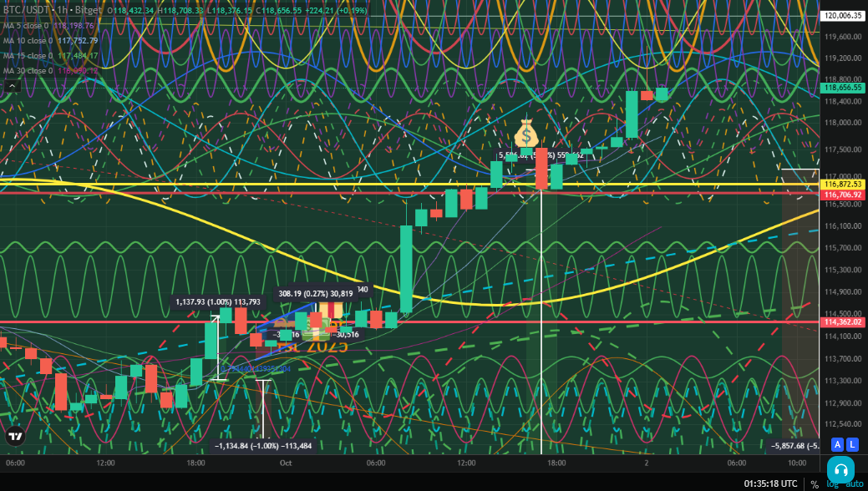Click the Oct date label on time axis
The image size is (868, 491).
tap(286, 463)
